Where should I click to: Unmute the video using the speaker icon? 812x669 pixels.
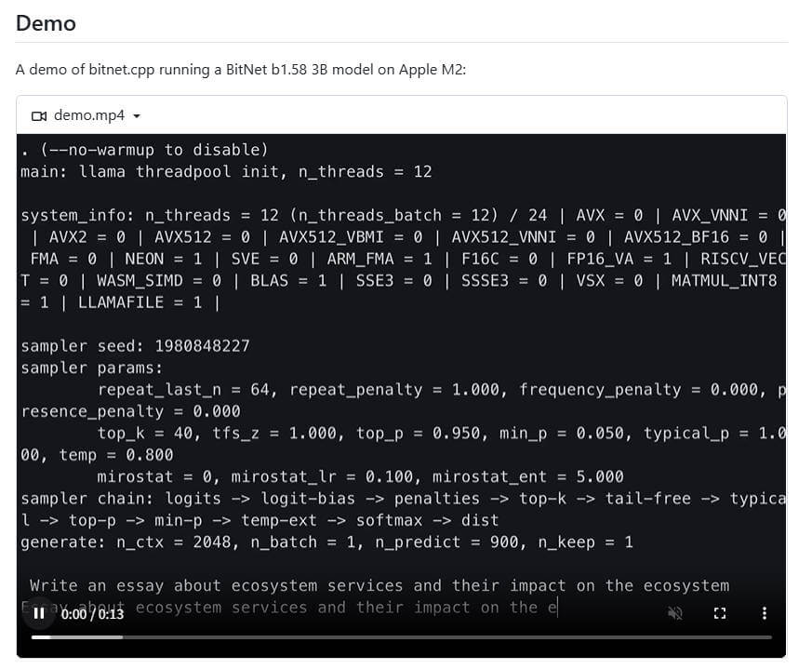(x=674, y=613)
